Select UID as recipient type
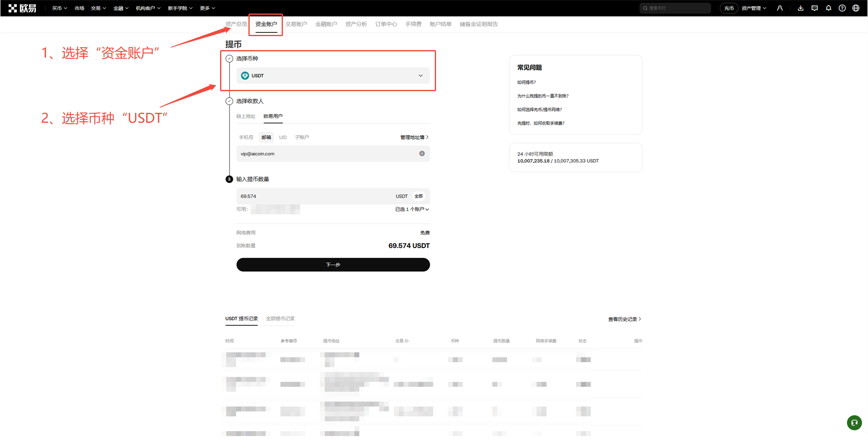Viewport: 868px width, 441px height. 282,137
